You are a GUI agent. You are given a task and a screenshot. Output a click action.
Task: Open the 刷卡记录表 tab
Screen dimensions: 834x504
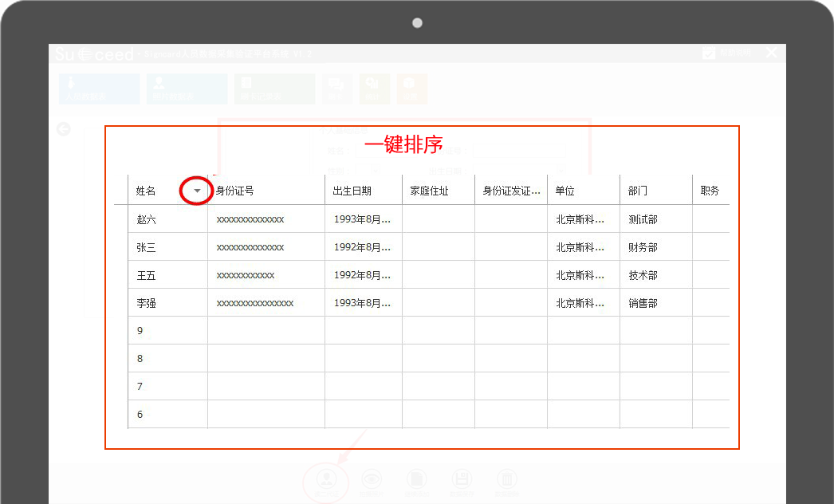point(274,89)
